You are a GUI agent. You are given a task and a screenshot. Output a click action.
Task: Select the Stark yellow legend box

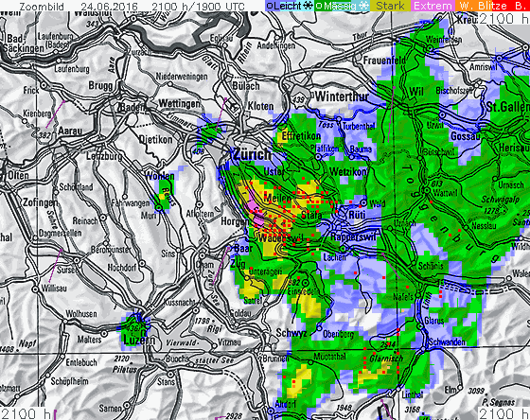[x=390, y=6]
